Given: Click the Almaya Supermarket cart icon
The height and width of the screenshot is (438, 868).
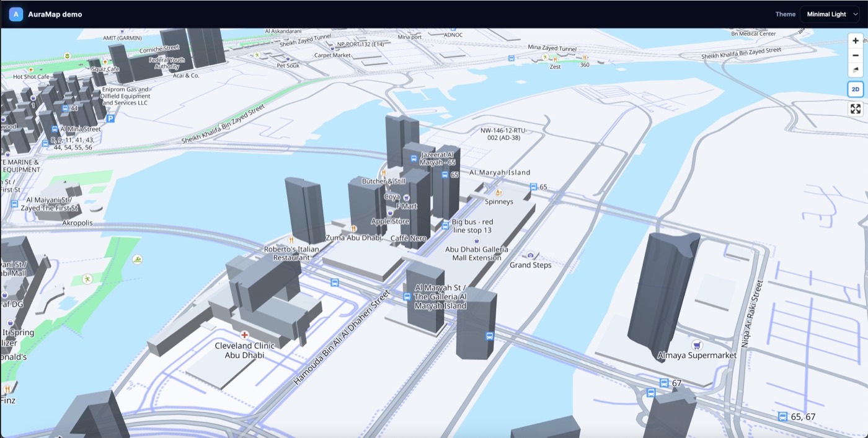Looking at the screenshot, I should [x=697, y=344].
